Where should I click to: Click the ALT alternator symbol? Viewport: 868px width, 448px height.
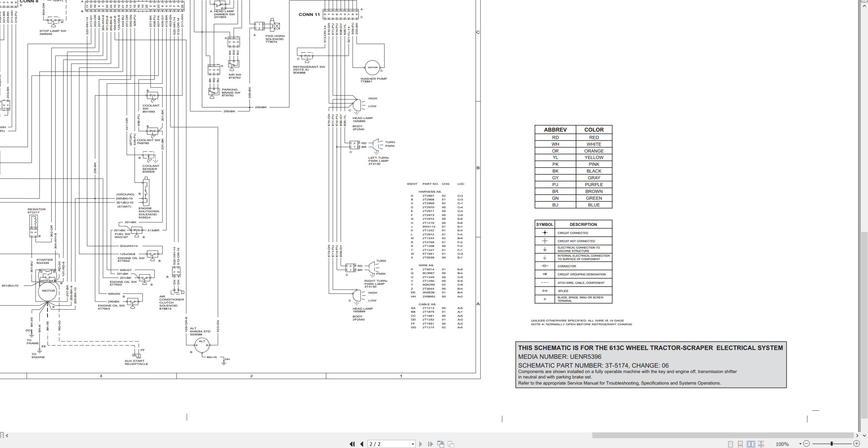202,345
